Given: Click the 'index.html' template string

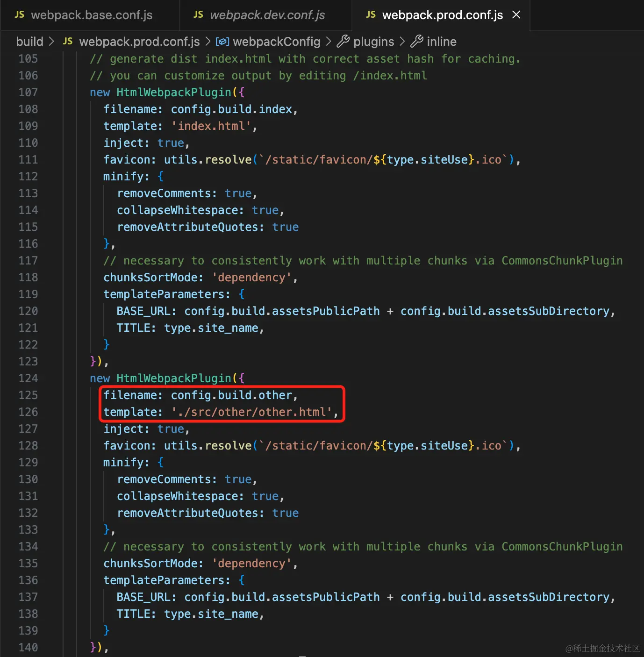Looking at the screenshot, I should pyautogui.click(x=211, y=126).
